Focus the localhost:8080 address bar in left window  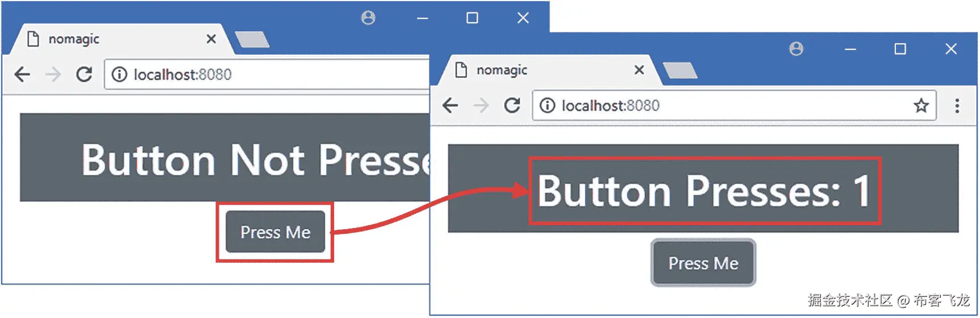pyautogui.click(x=267, y=75)
